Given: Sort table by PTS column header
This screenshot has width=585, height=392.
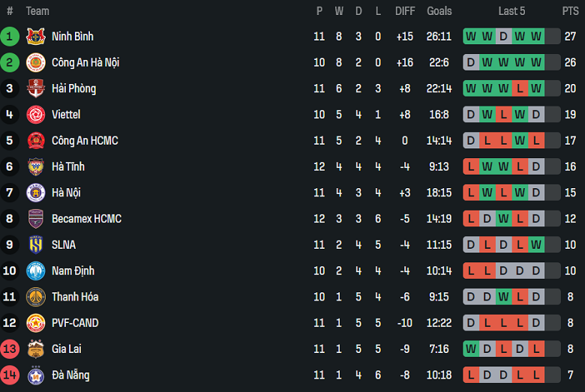Looking at the screenshot, I should click(x=570, y=11).
